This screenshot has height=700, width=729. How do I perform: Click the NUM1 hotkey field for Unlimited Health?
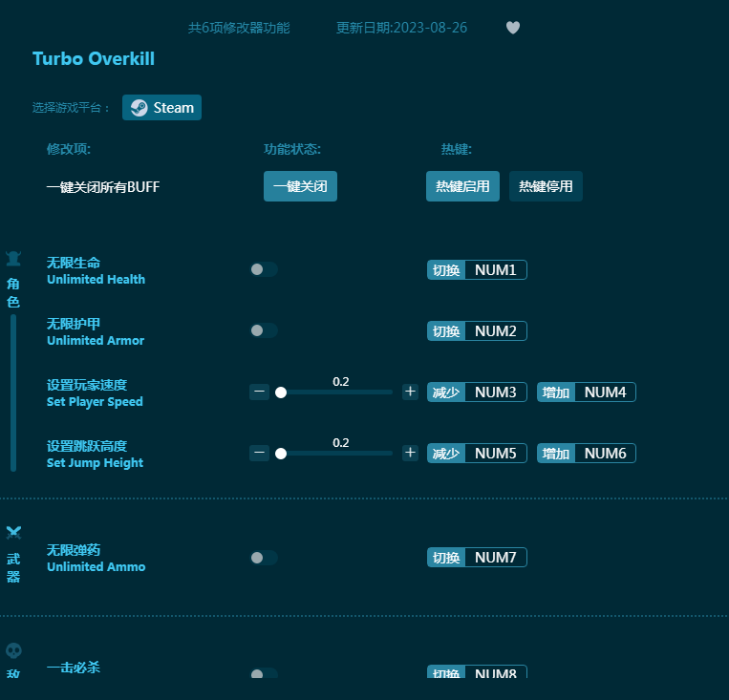click(495, 270)
